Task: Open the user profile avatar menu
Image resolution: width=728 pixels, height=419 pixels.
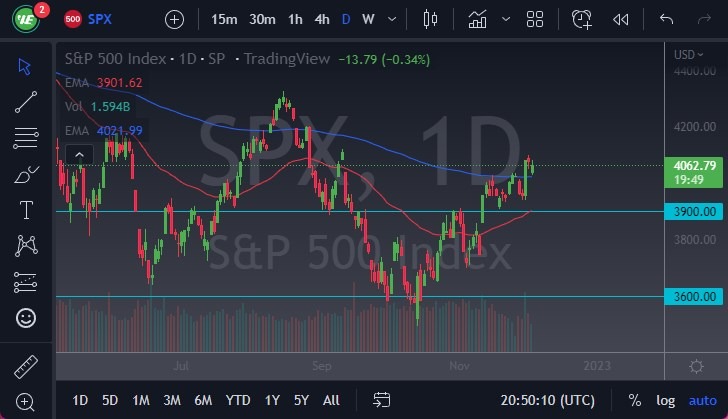Action: [x=26, y=19]
